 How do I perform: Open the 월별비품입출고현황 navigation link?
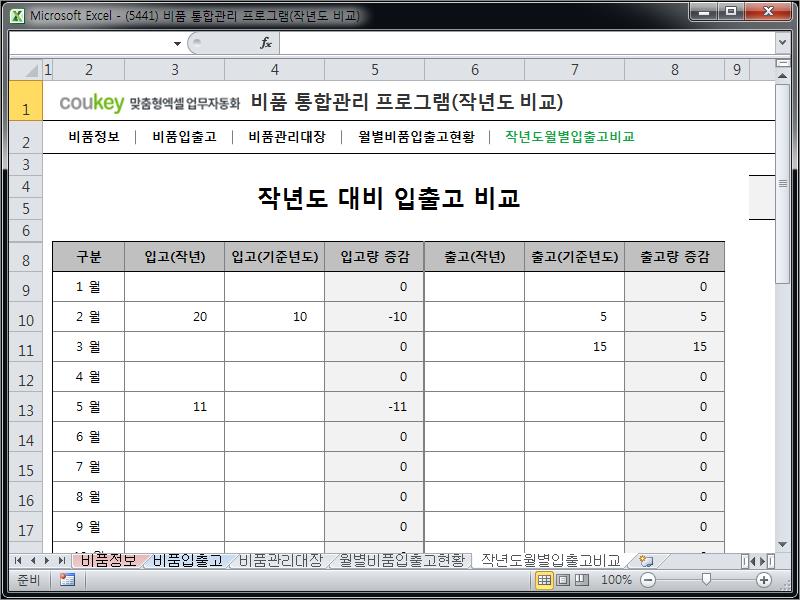416,137
